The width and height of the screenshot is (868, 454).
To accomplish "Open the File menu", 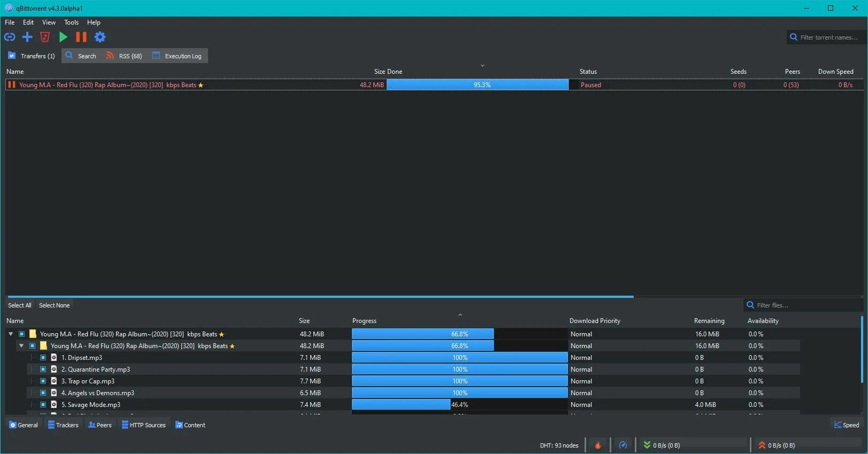I will point(10,22).
